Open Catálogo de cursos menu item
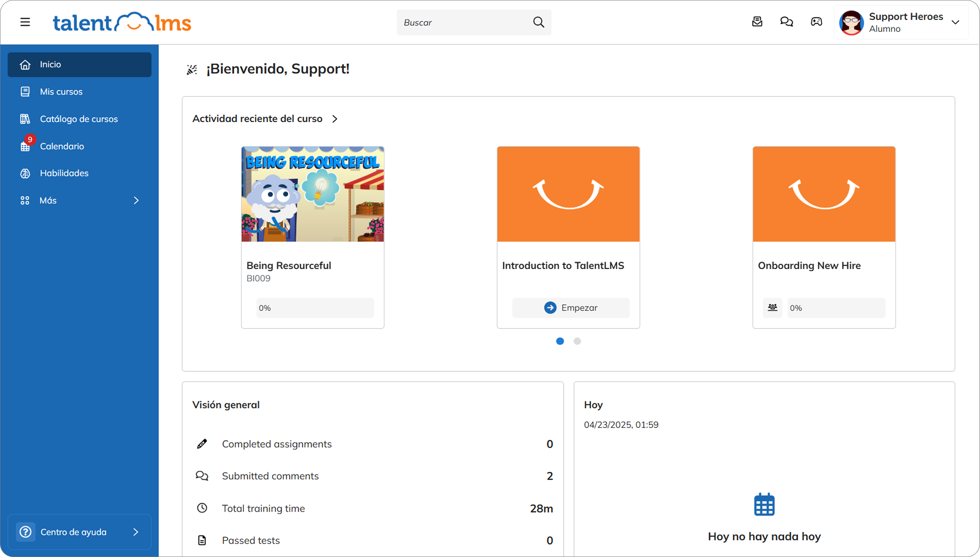Viewport: 980px width, 557px height. [80, 119]
